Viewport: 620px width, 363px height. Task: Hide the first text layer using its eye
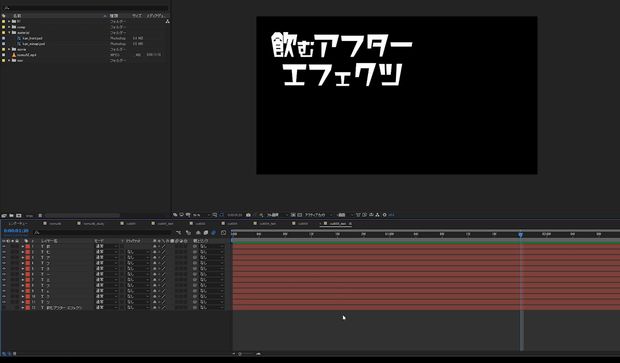pos(4,246)
